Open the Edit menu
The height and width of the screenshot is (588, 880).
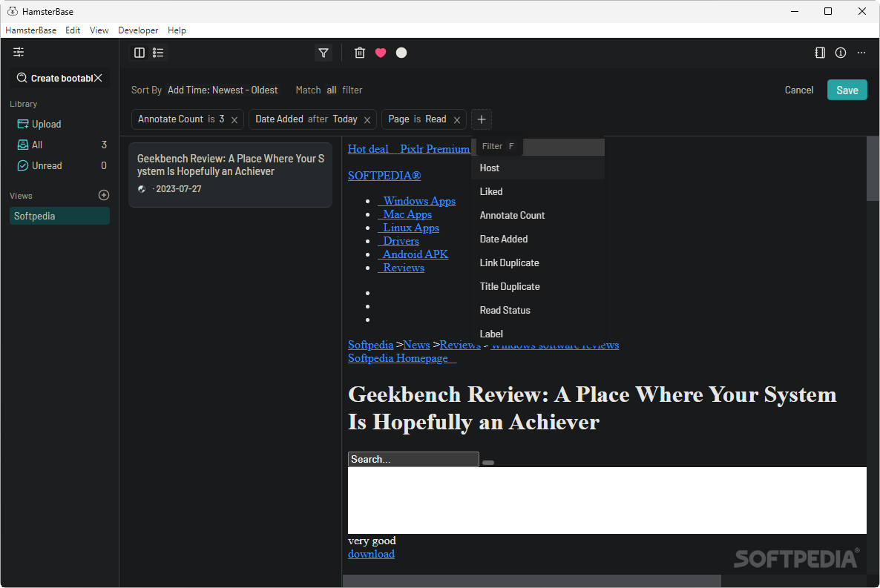73,30
